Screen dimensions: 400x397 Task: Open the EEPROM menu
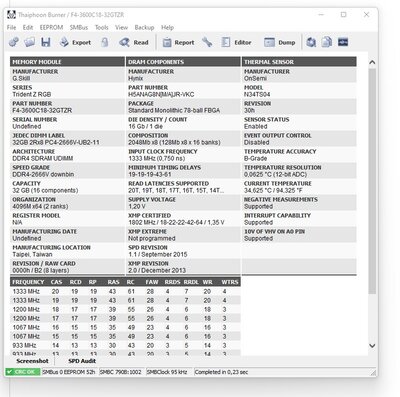pyautogui.click(x=51, y=28)
